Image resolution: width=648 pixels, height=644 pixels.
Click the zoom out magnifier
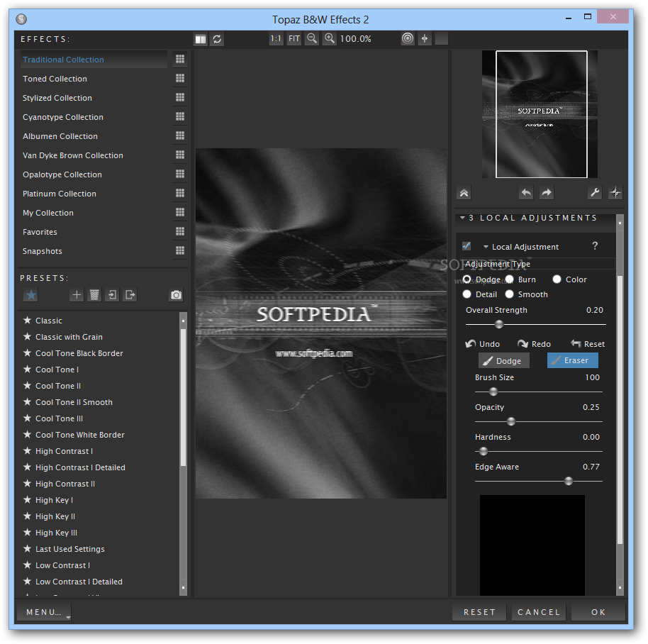pyautogui.click(x=312, y=39)
